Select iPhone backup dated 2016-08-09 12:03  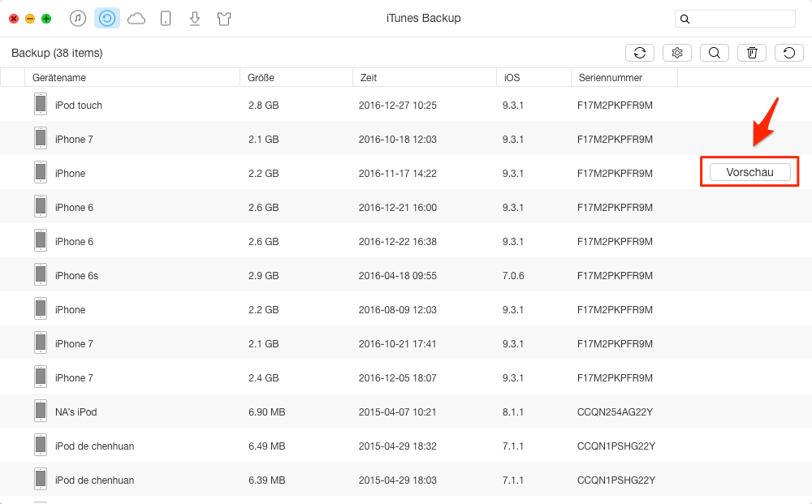(x=406, y=309)
